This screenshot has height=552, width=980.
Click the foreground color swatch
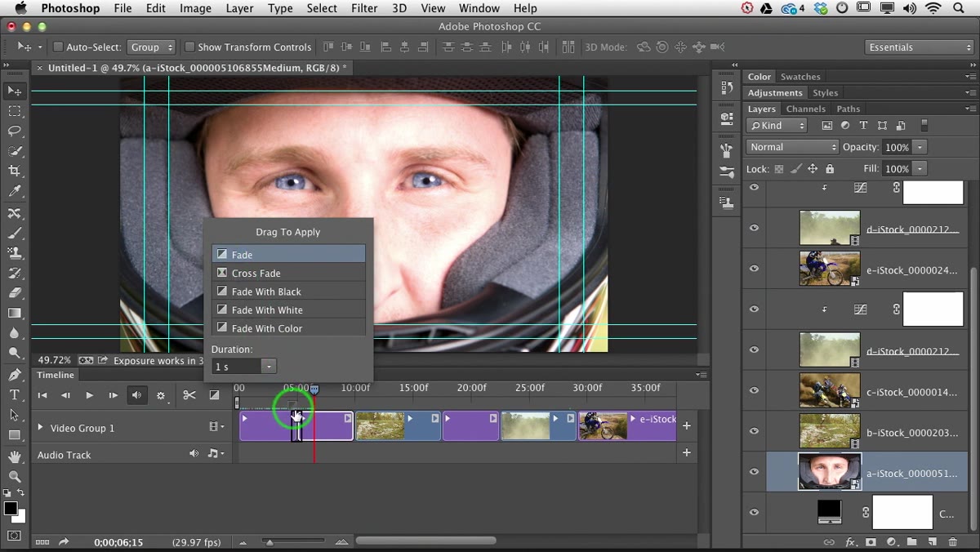[11, 509]
